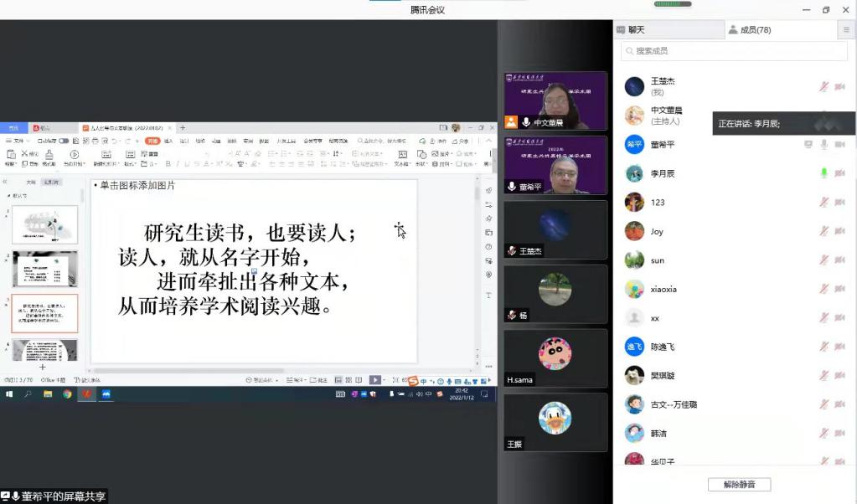
Task: Click the slideshow play button in WPS status bar
Action: (x=374, y=380)
